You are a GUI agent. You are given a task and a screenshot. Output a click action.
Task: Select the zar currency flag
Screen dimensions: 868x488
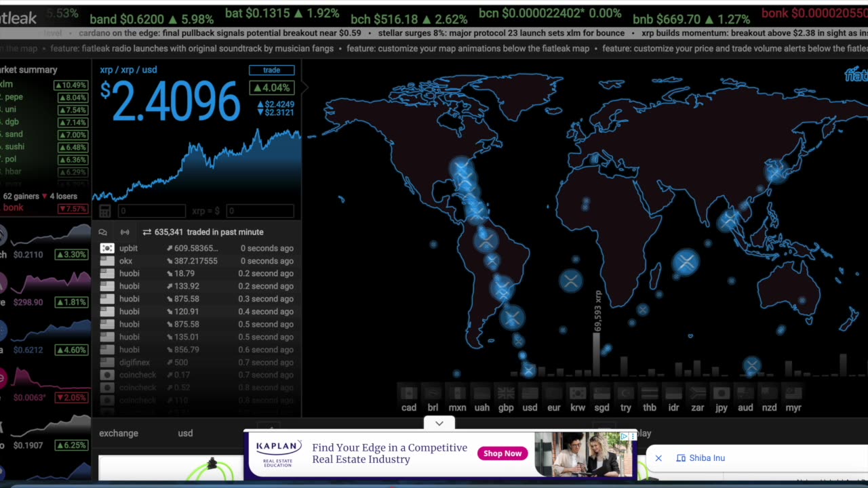[698, 394]
